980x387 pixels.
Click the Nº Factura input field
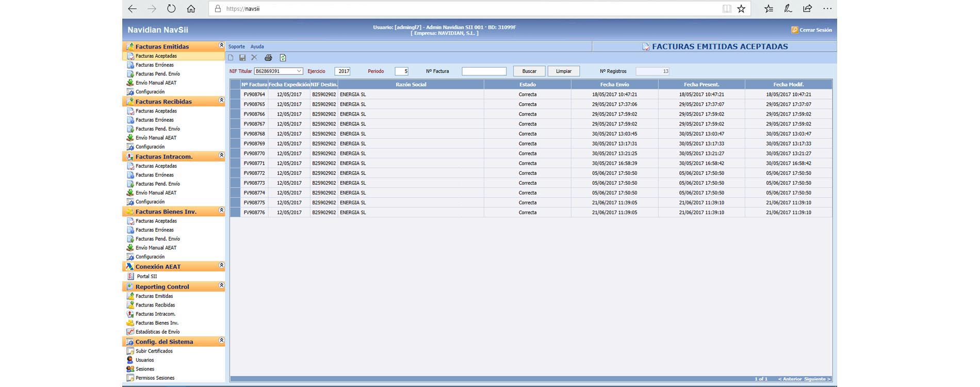point(484,71)
